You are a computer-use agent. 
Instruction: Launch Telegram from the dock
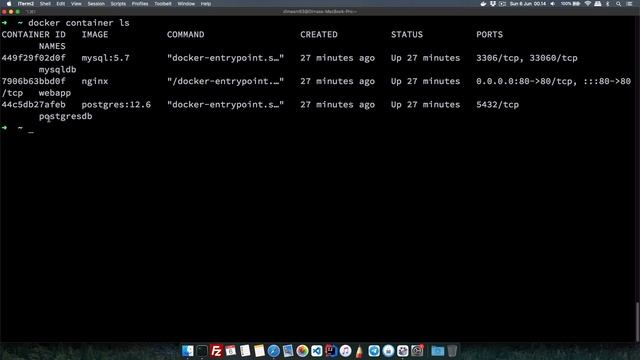coord(374,351)
